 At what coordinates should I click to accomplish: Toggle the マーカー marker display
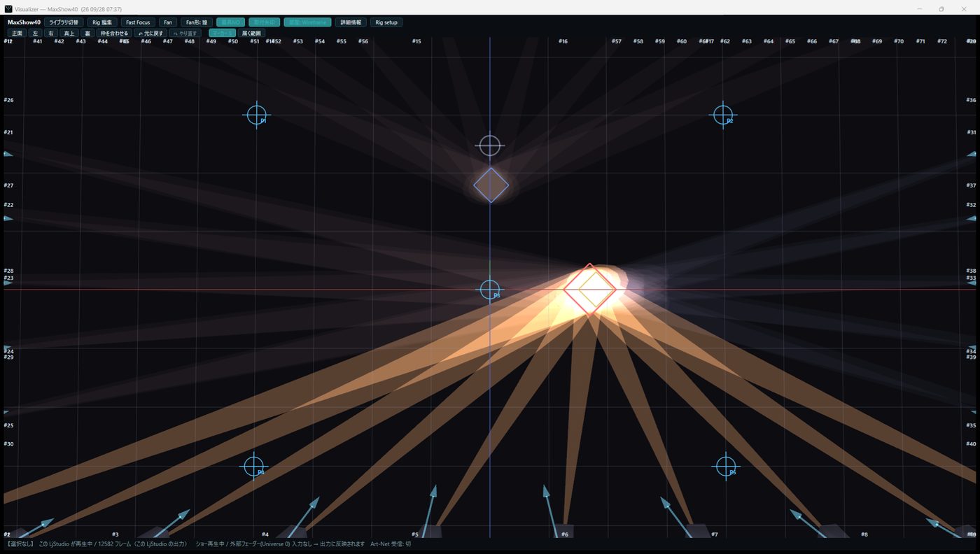(x=223, y=33)
